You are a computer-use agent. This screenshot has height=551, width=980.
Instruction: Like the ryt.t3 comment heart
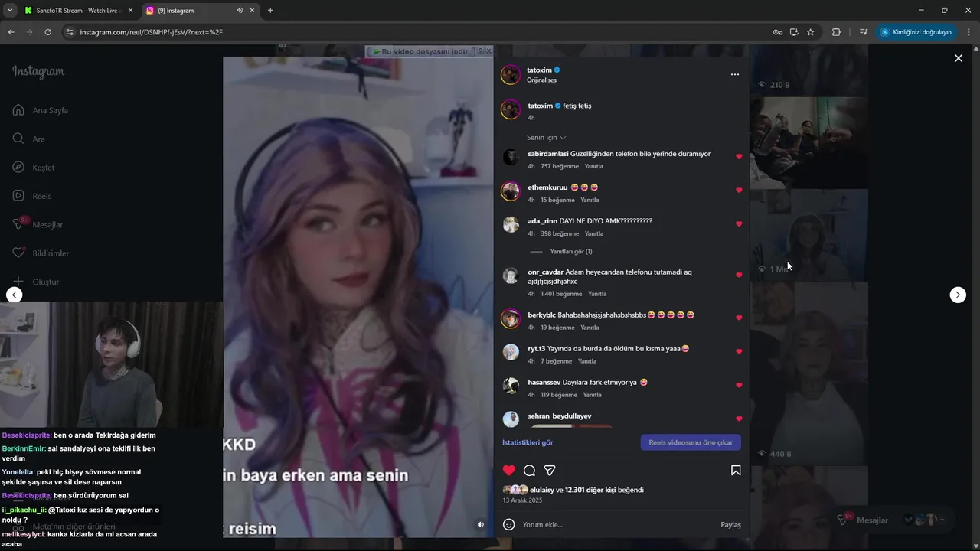(739, 351)
